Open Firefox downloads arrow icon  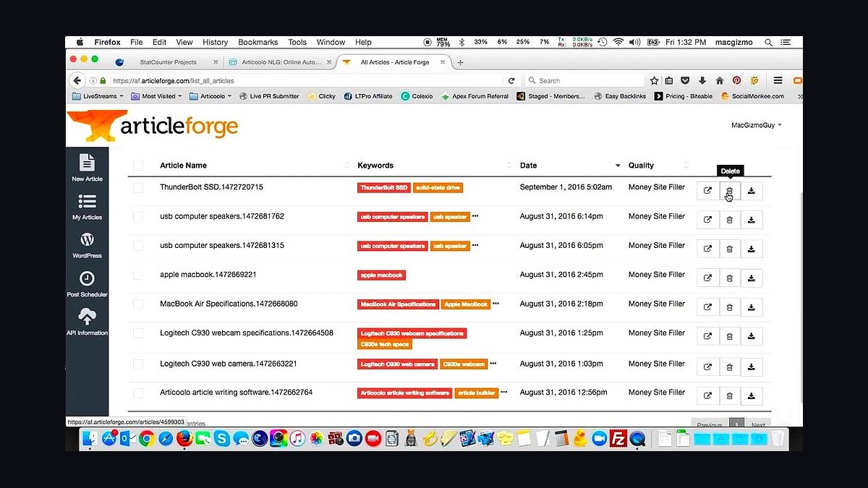(702, 81)
